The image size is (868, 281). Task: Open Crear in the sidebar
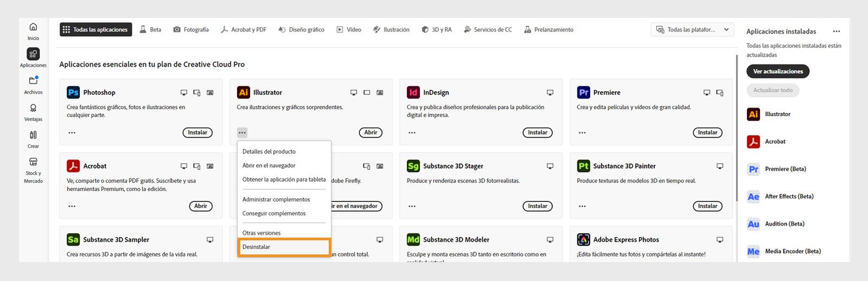click(x=33, y=139)
